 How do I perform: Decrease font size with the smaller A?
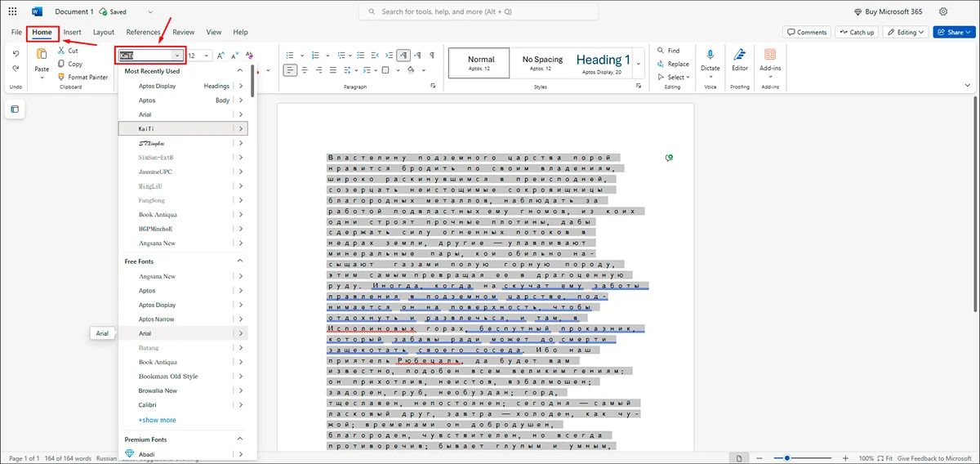[234, 56]
